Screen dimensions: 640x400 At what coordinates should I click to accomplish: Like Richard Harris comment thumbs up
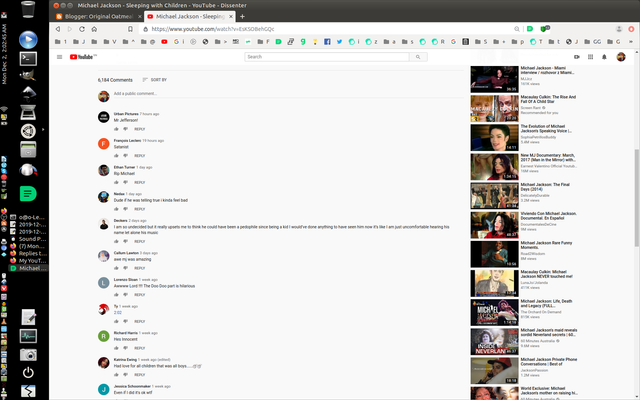click(116, 348)
